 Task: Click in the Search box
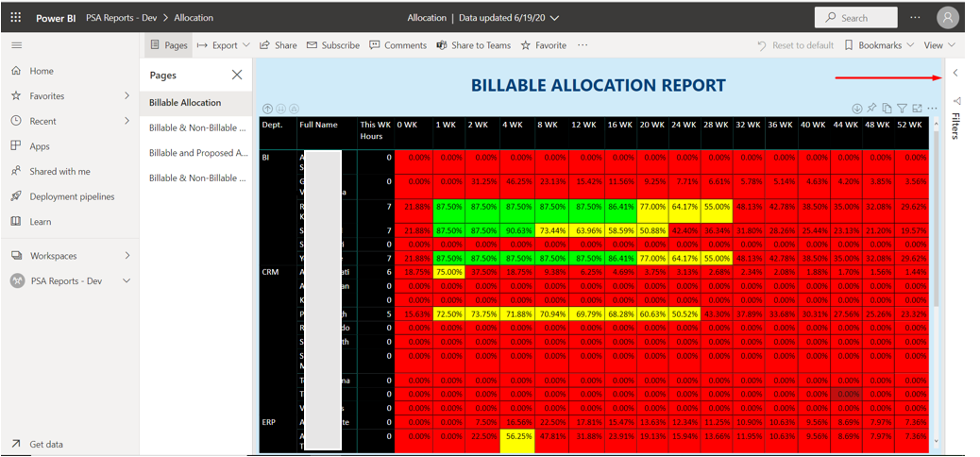click(x=856, y=18)
